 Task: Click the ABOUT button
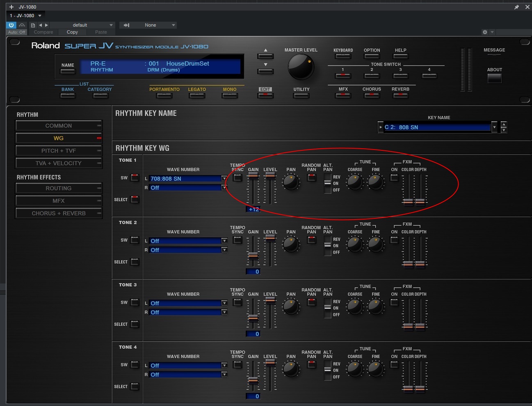(494, 78)
